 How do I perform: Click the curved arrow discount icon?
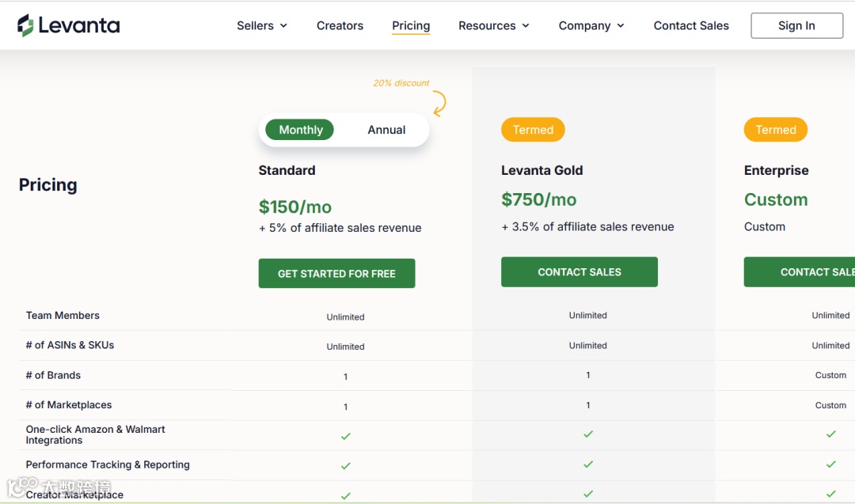pos(439,104)
